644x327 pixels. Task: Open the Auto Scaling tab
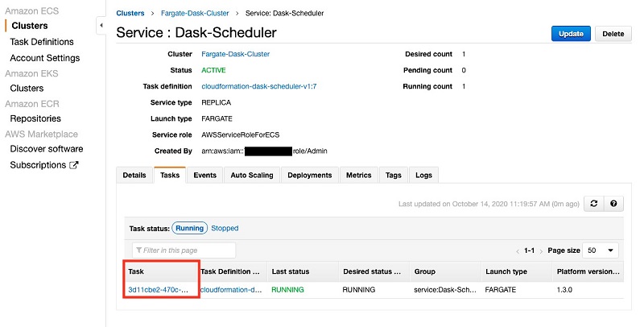click(x=252, y=175)
